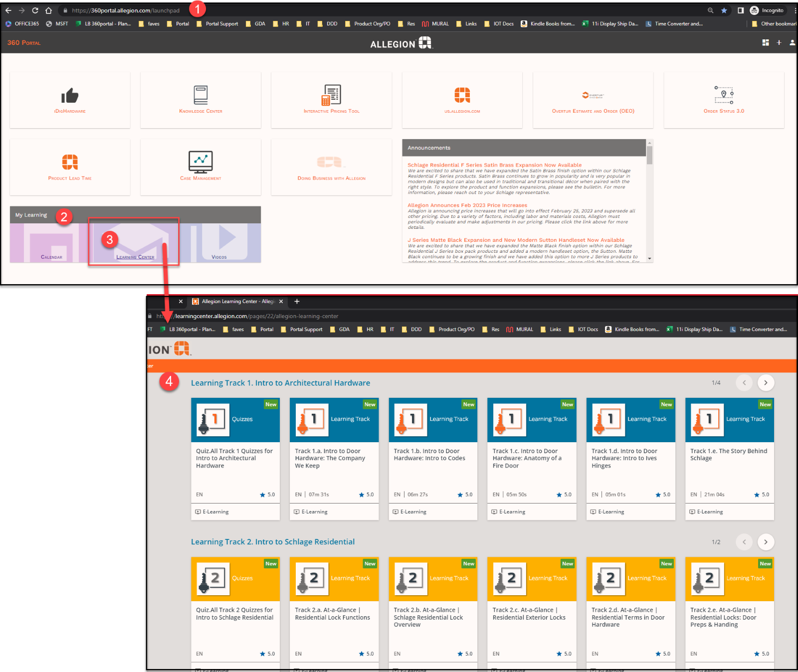Open the MURAL bookmark
This screenshot has width=798, height=672.
(x=435, y=24)
